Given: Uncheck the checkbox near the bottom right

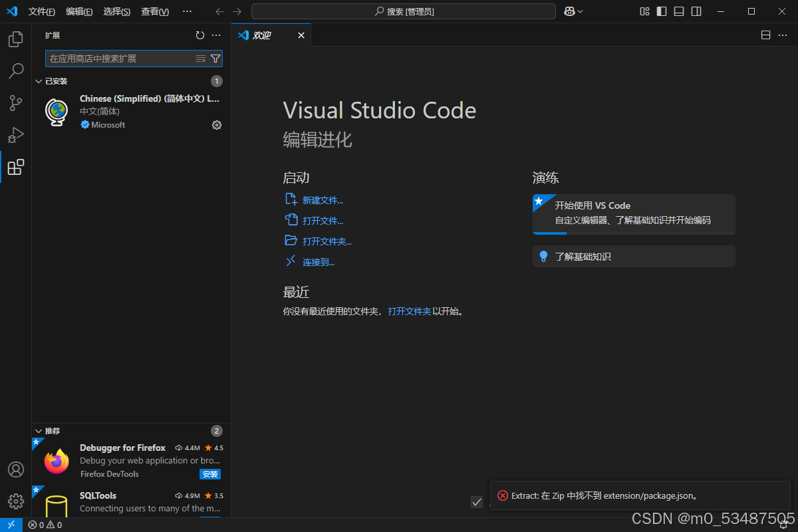Looking at the screenshot, I should coord(477,503).
